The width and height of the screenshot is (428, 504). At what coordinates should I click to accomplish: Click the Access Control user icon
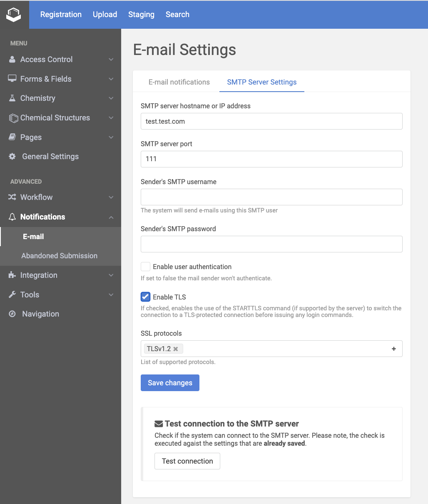[12, 60]
